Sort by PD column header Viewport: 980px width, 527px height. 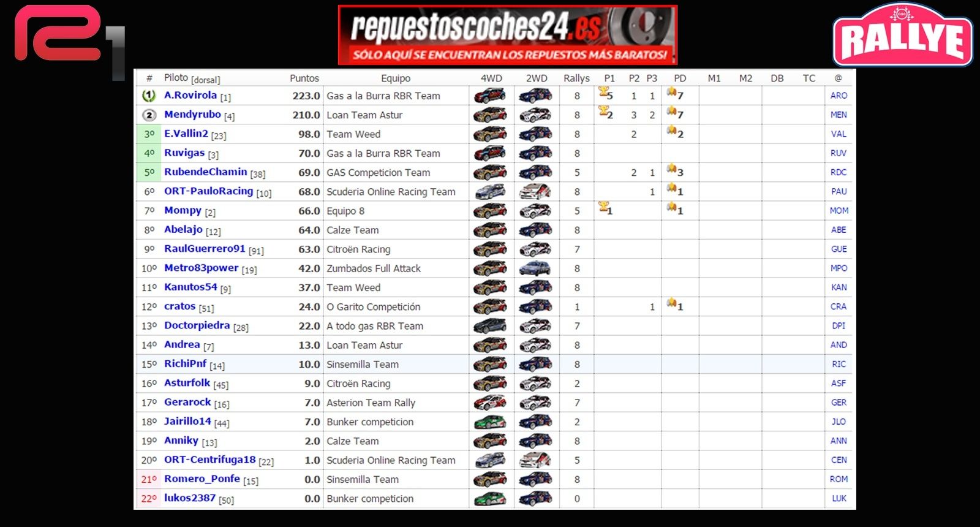[x=680, y=78]
